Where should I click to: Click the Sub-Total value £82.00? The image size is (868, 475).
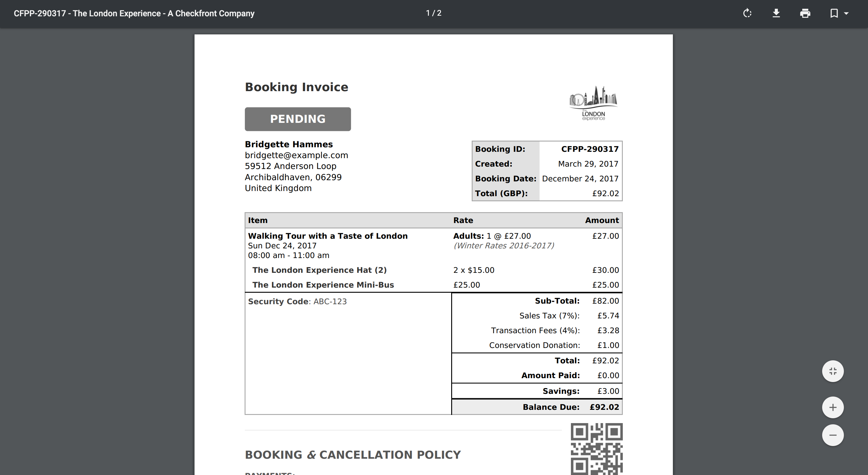(x=606, y=301)
